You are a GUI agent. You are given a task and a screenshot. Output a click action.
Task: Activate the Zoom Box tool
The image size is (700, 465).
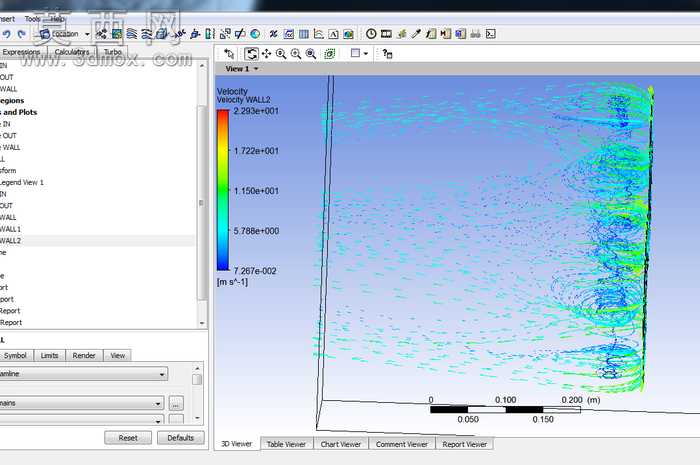[311, 54]
